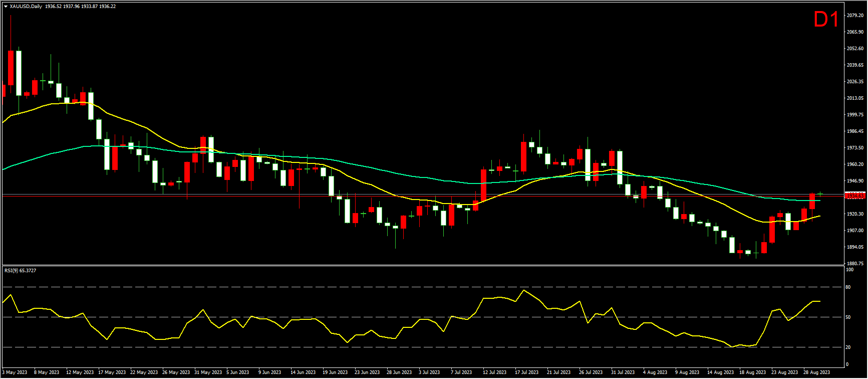Viewport: 868px width, 379px height.
Task: Click the RSI scale value 80
Action: (x=848, y=287)
